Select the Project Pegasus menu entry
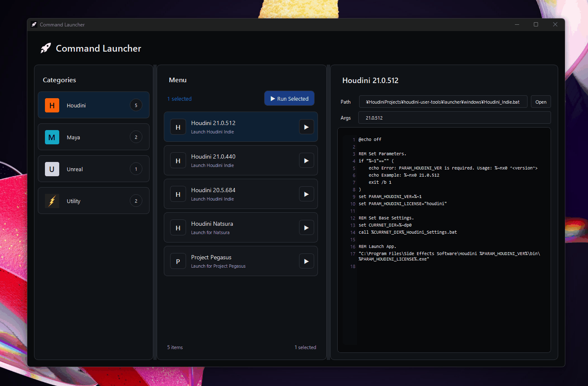588x386 pixels. (x=241, y=261)
